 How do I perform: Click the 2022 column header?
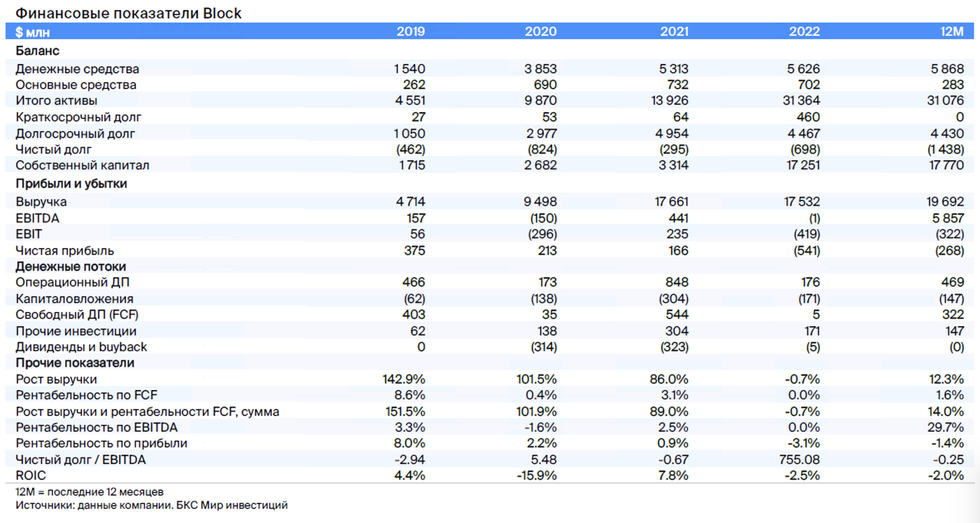click(805, 32)
